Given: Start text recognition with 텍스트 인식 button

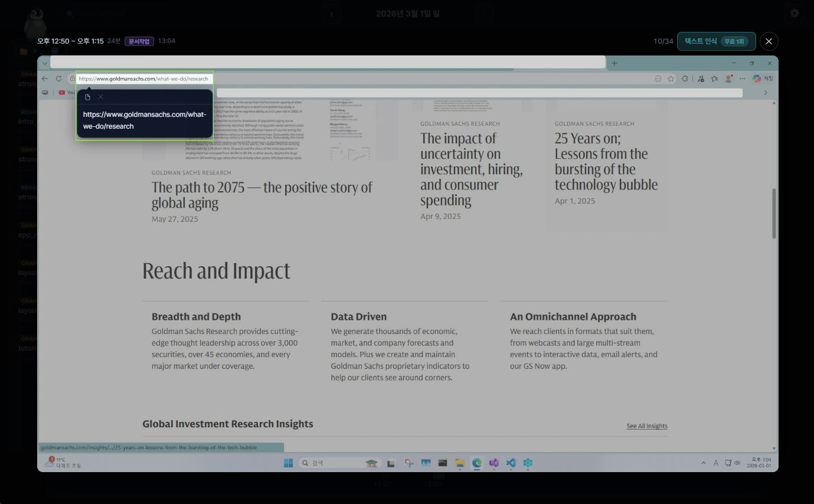Looking at the screenshot, I should point(716,41).
